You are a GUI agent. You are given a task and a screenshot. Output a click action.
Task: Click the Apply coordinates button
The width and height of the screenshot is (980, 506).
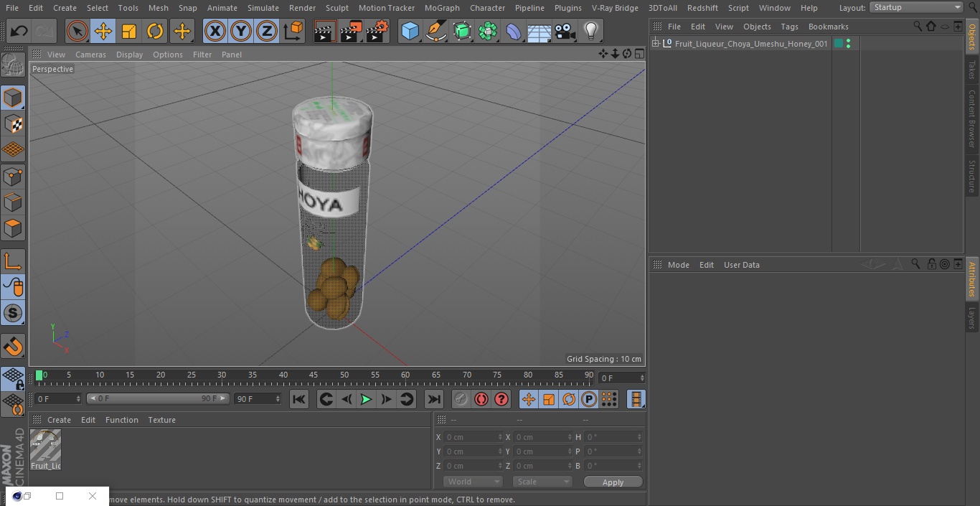coord(613,482)
